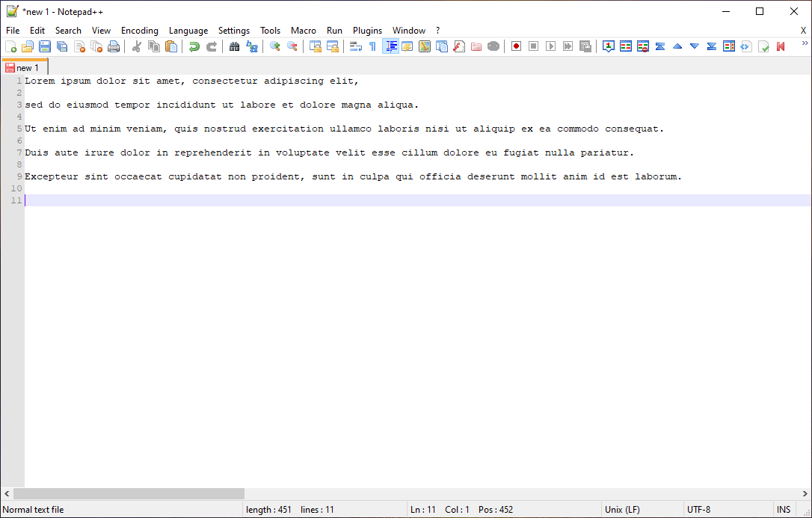
Task: Jump to first difference icon
Action: click(659, 46)
